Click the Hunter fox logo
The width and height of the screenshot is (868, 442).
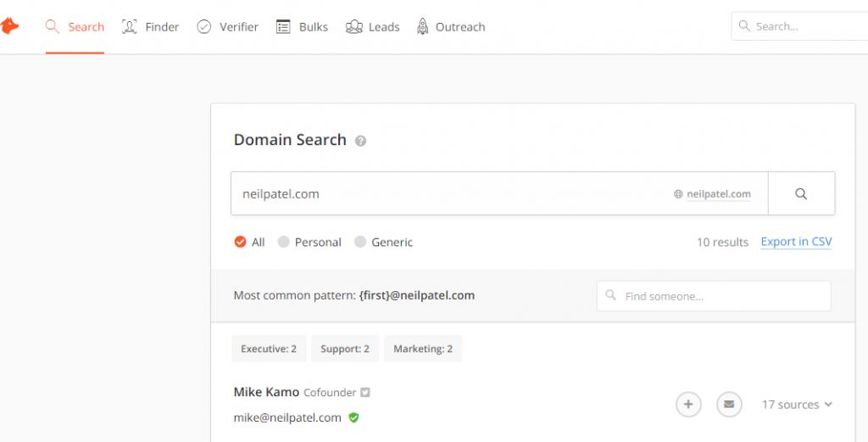[9, 27]
